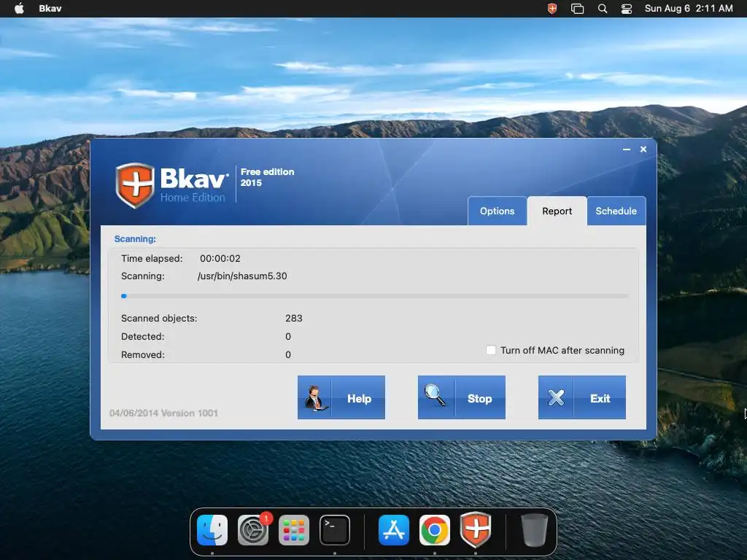The width and height of the screenshot is (747, 560).
Task: Switch to the Schedule tab
Action: click(x=616, y=211)
